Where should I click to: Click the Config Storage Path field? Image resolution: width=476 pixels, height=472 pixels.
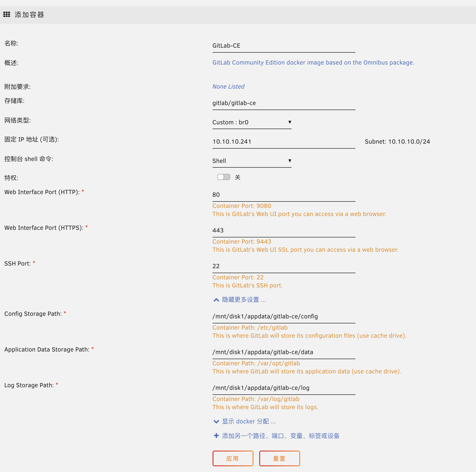point(284,316)
